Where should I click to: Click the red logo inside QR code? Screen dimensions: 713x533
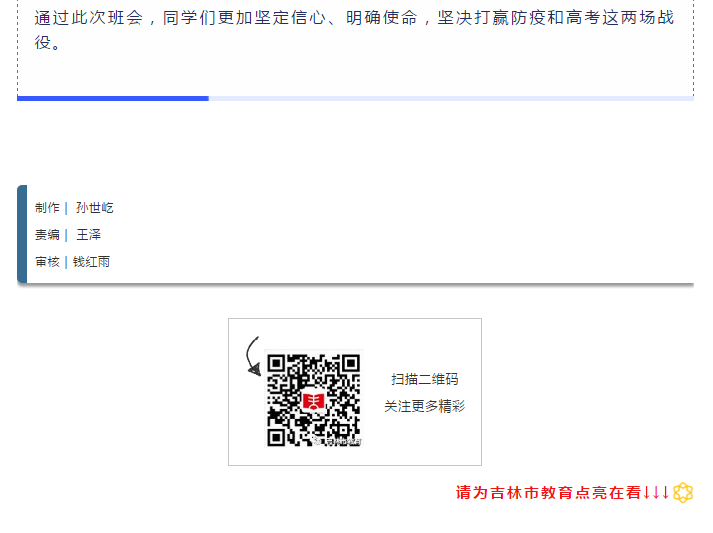pos(313,400)
